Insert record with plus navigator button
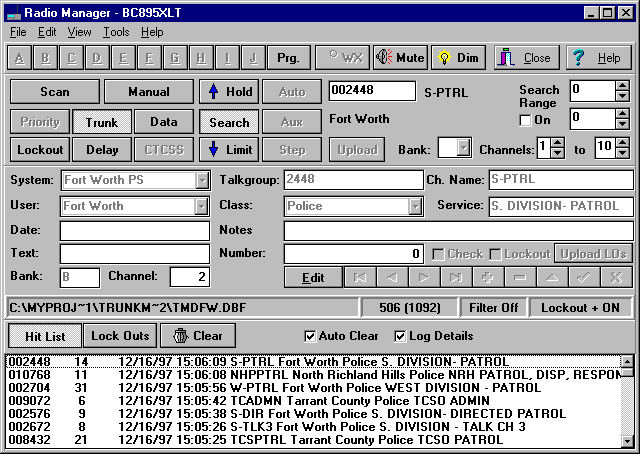640x454 pixels. (488, 278)
